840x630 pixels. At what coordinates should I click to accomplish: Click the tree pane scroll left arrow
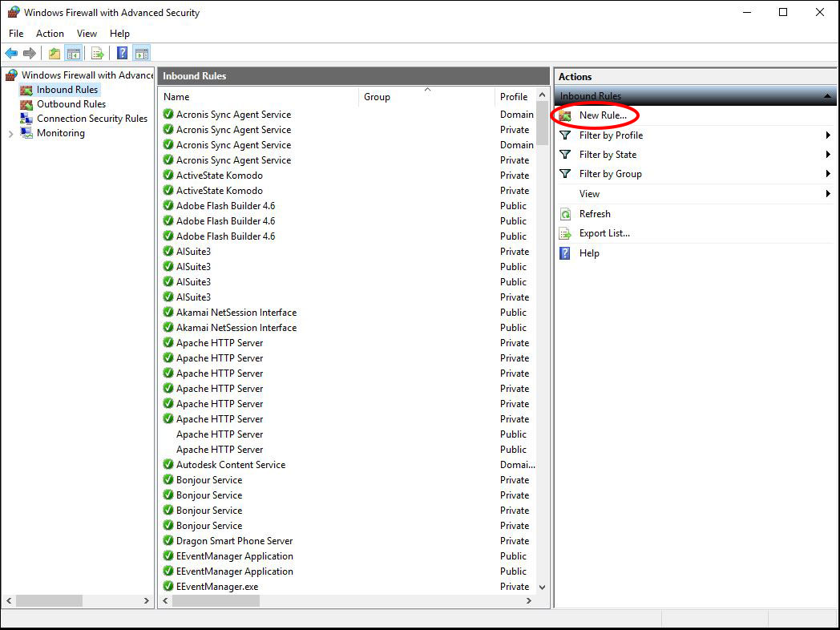pyautogui.click(x=9, y=600)
